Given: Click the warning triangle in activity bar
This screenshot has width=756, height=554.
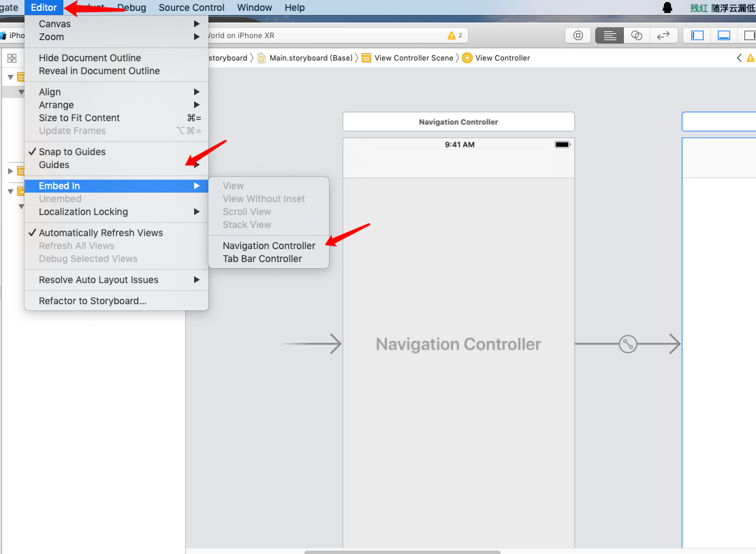Looking at the screenshot, I should coord(452,35).
